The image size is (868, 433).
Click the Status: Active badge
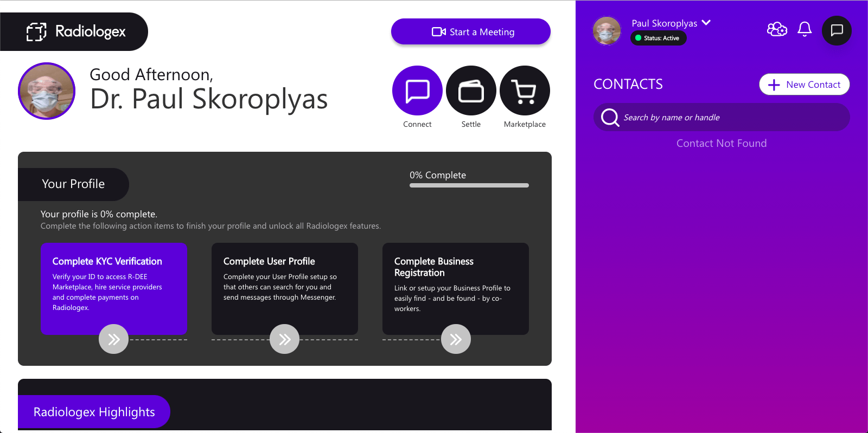(x=658, y=38)
